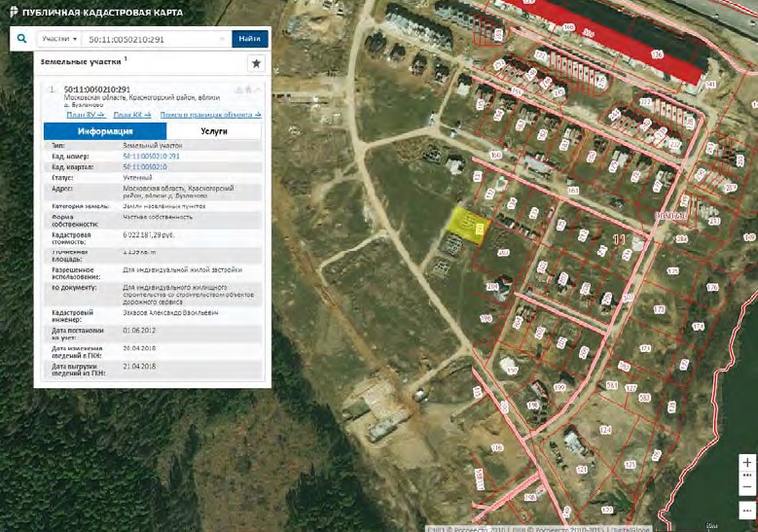Open cadastral quarter link 50:11:0050210
This screenshot has height=532, width=758.
(x=144, y=166)
